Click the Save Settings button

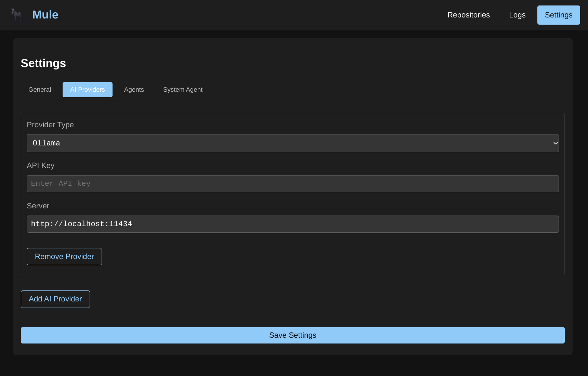point(292,335)
